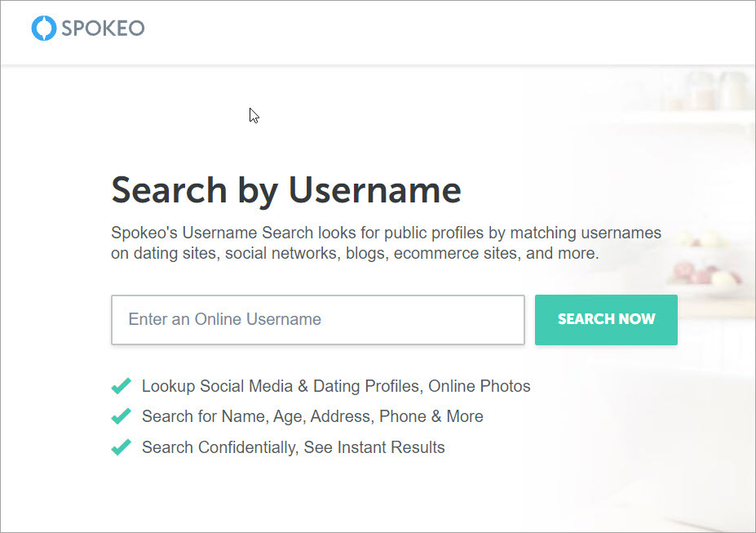Click the word Search in main heading
Viewport: 756px width, 533px height.
(170, 190)
